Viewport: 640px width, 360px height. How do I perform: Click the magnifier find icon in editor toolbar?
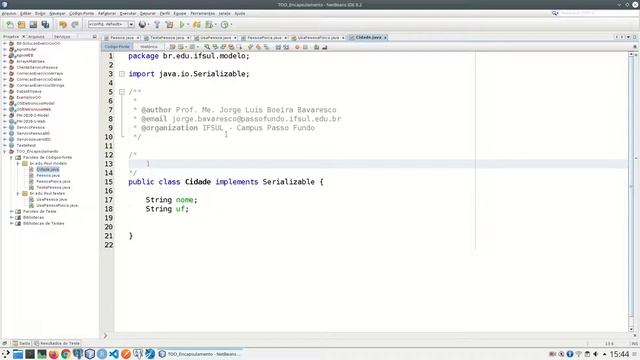pyautogui.click(x=207, y=47)
